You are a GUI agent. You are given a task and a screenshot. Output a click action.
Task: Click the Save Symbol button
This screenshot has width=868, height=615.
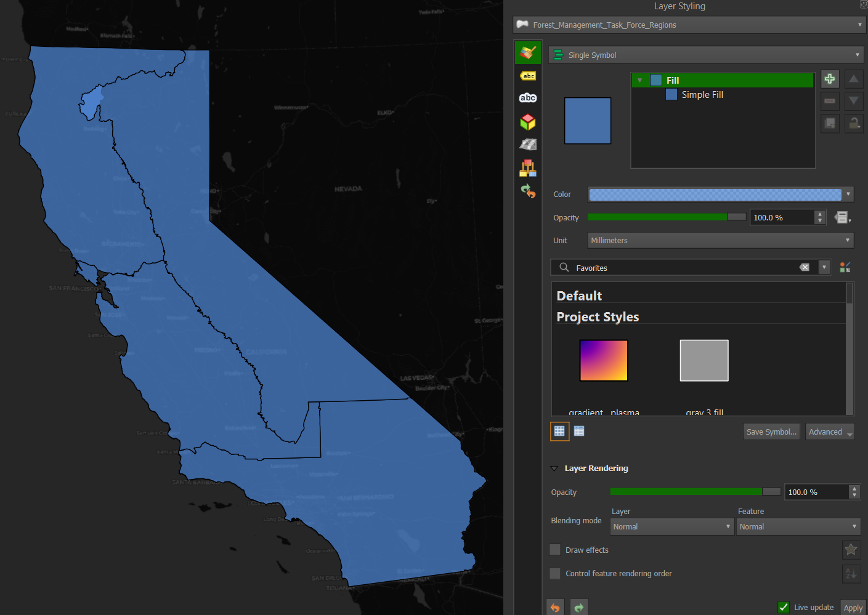coord(771,432)
